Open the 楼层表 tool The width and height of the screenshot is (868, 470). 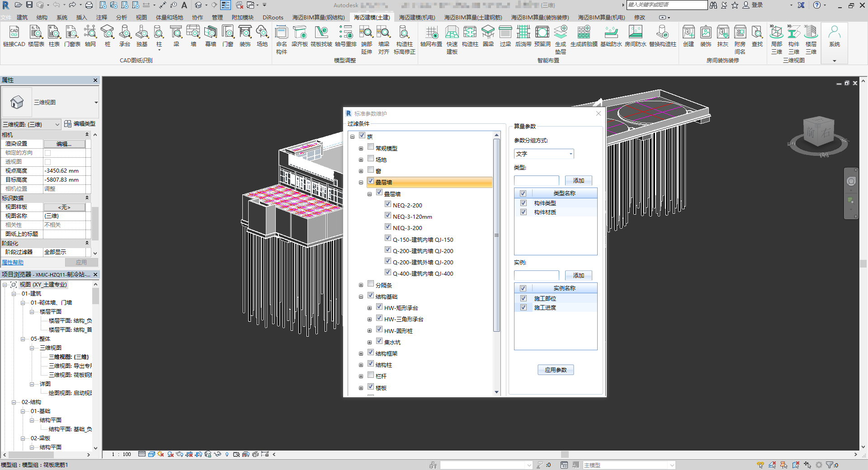pos(36,36)
